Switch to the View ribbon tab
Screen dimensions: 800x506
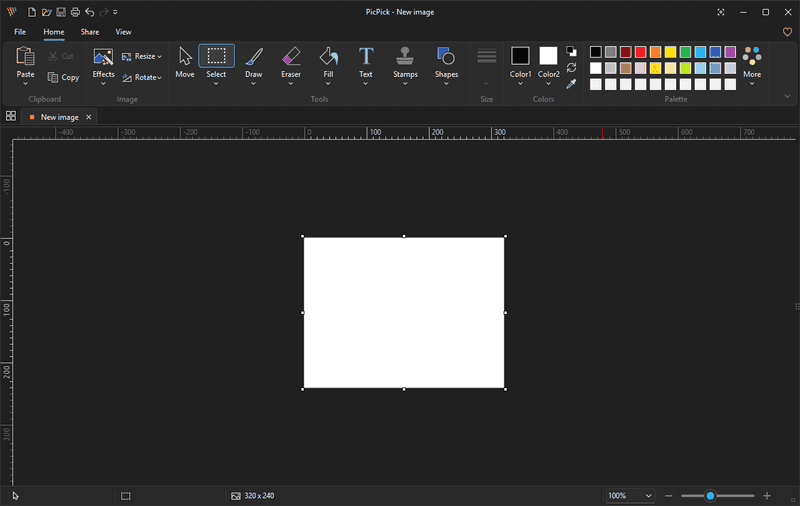click(x=123, y=32)
